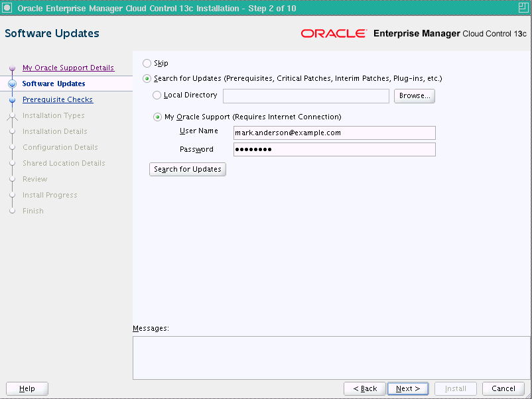
Task: Click Enterprise Manager Cloud Control 13c text
Action: 450,34
